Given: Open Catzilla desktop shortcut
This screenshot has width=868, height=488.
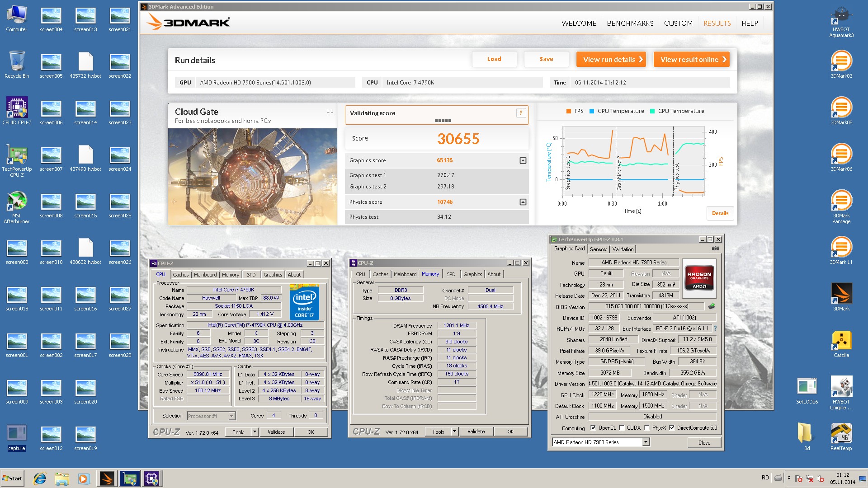Looking at the screenshot, I should (841, 343).
